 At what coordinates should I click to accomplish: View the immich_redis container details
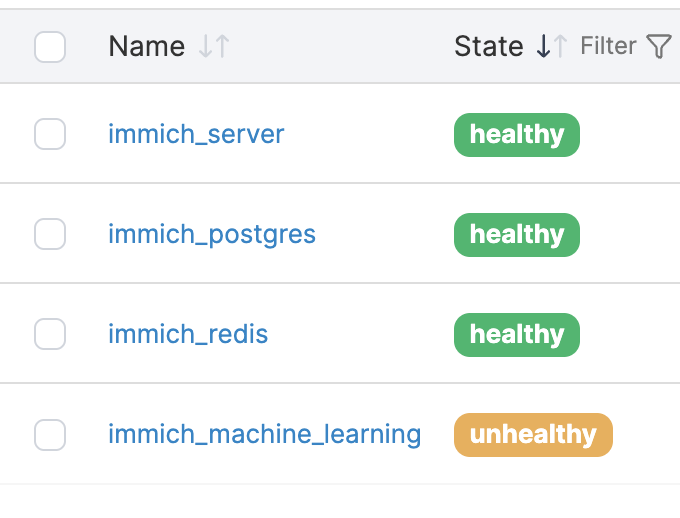coord(188,334)
